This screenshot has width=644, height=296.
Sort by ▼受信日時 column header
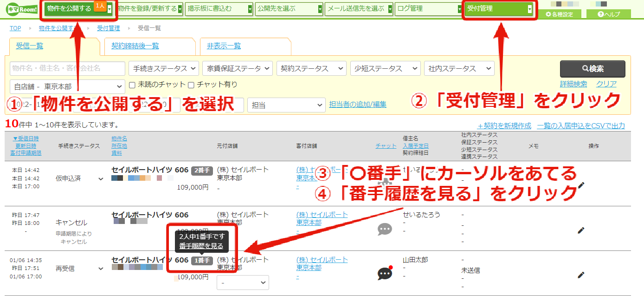point(26,138)
